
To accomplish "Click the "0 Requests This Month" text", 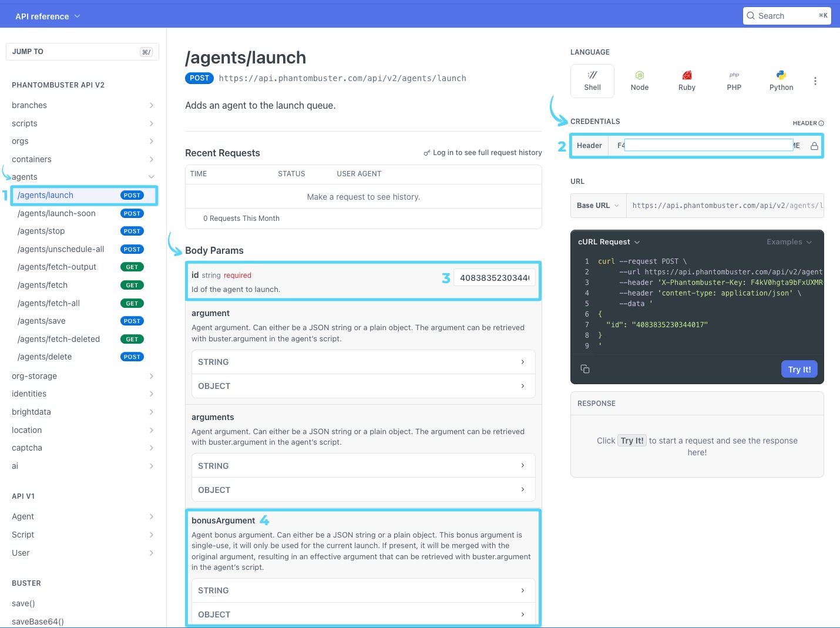I will (x=241, y=219).
